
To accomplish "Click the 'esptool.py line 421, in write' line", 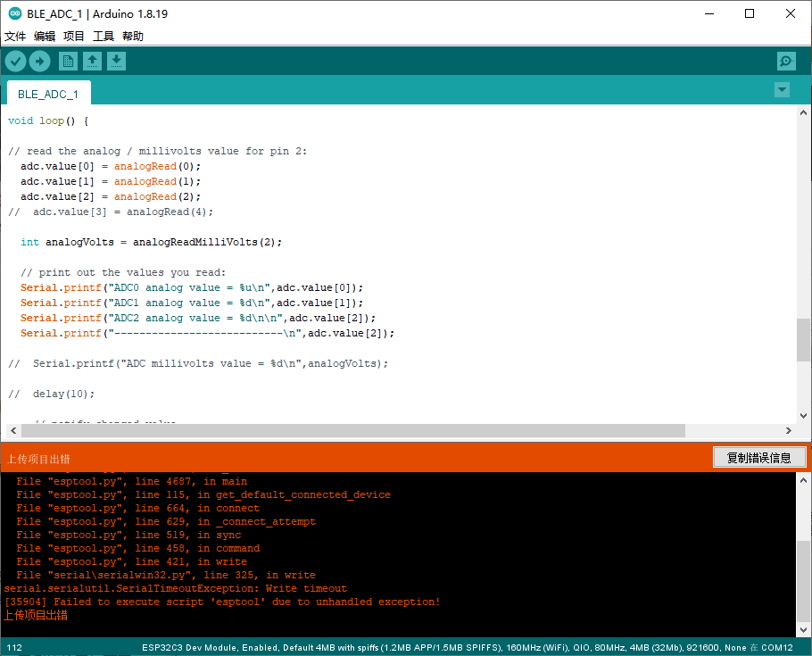I will pos(131,562).
